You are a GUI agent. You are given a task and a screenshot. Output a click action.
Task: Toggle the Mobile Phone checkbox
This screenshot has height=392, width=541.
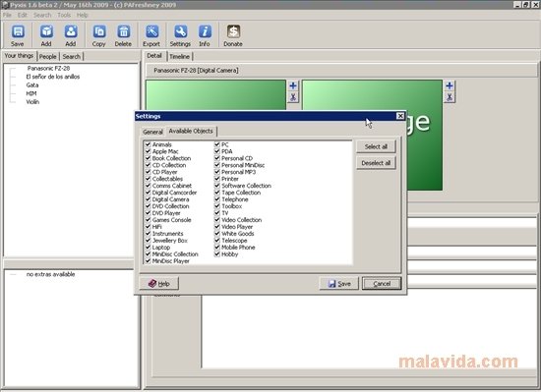point(217,248)
